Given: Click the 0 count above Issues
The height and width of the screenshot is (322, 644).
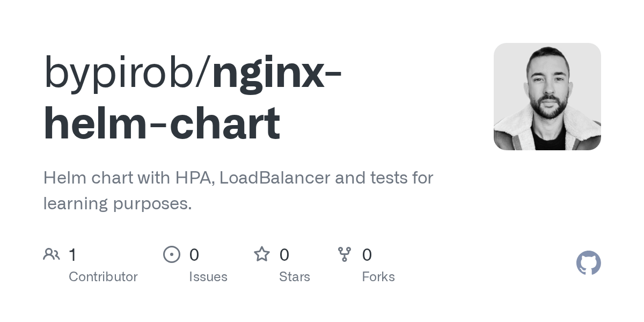Looking at the screenshot, I should click(x=194, y=254).
